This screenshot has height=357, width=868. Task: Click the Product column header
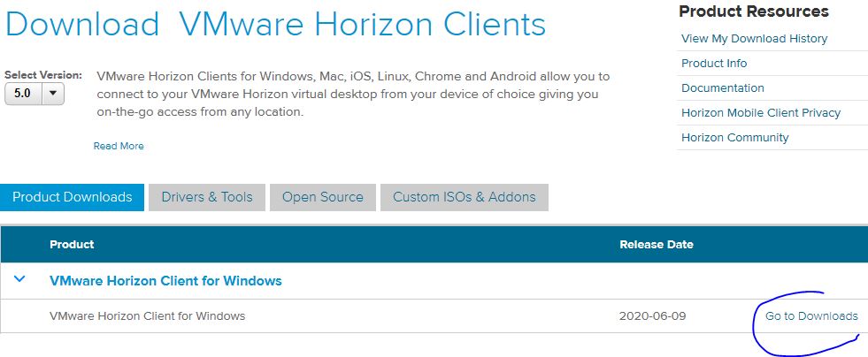click(x=72, y=244)
